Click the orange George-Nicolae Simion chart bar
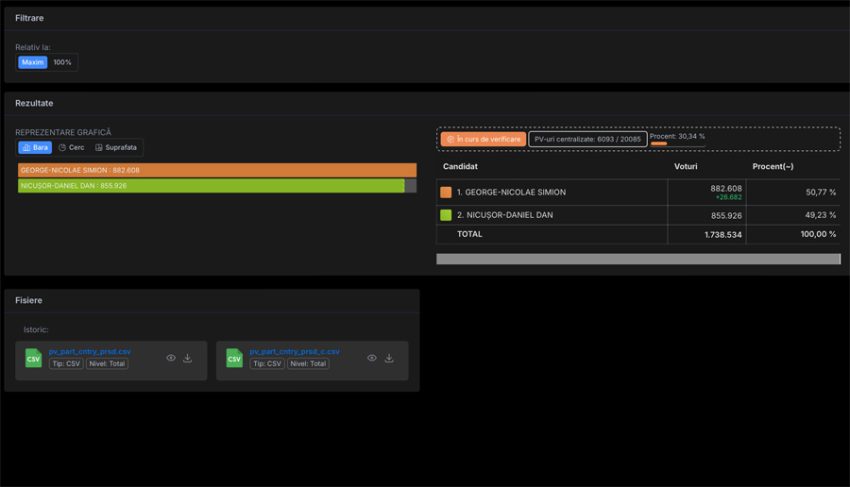Screen dimensions: 850x487 [217, 170]
